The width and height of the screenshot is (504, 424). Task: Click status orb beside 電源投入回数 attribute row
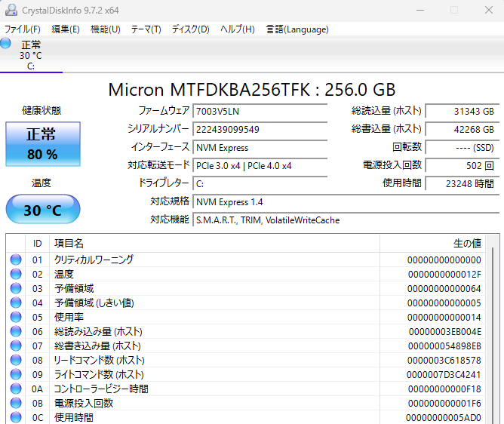coord(16,403)
